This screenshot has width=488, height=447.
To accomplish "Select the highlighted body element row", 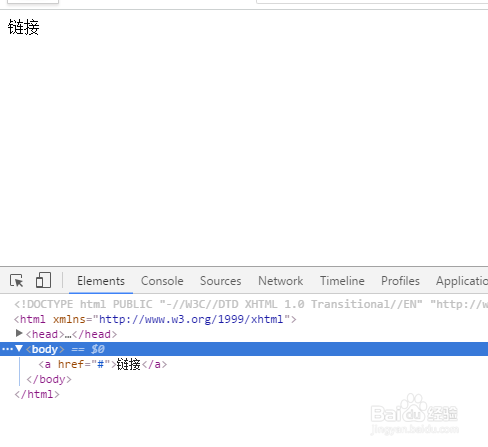I will point(244,349).
